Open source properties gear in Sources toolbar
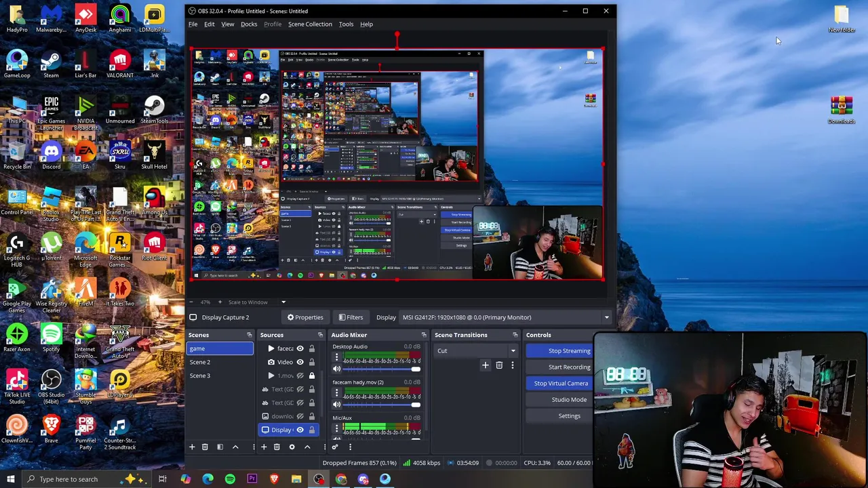This screenshot has height=488, width=868. (x=292, y=447)
